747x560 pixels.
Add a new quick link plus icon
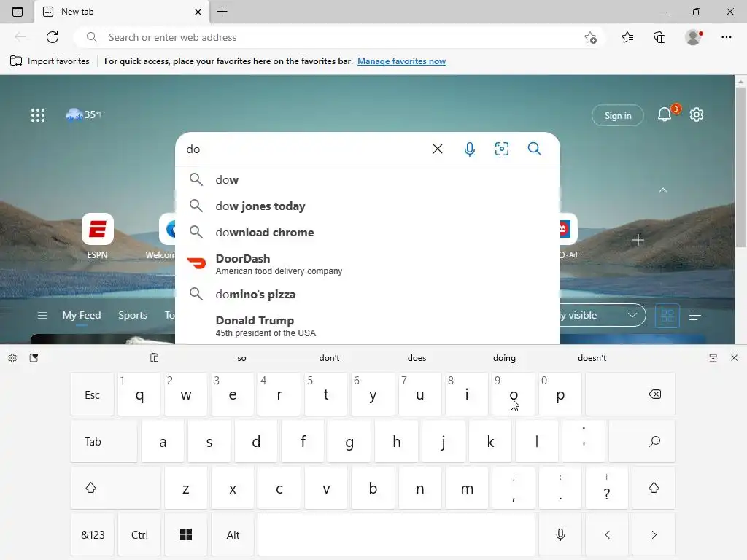tap(638, 240)
